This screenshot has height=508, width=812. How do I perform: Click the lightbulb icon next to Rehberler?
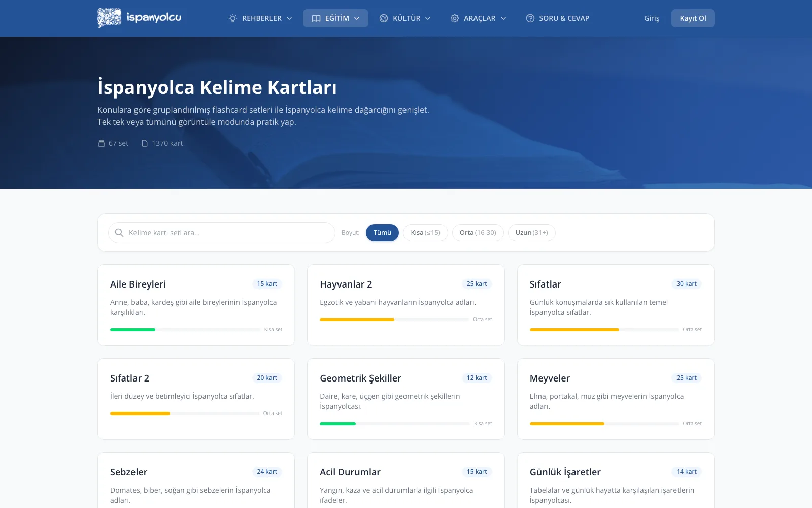[233, 18]
